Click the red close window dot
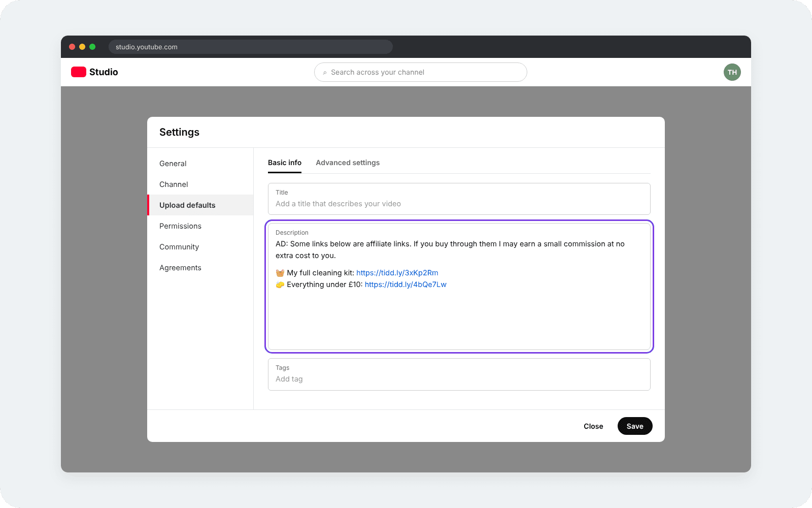 tap(72, 47)
